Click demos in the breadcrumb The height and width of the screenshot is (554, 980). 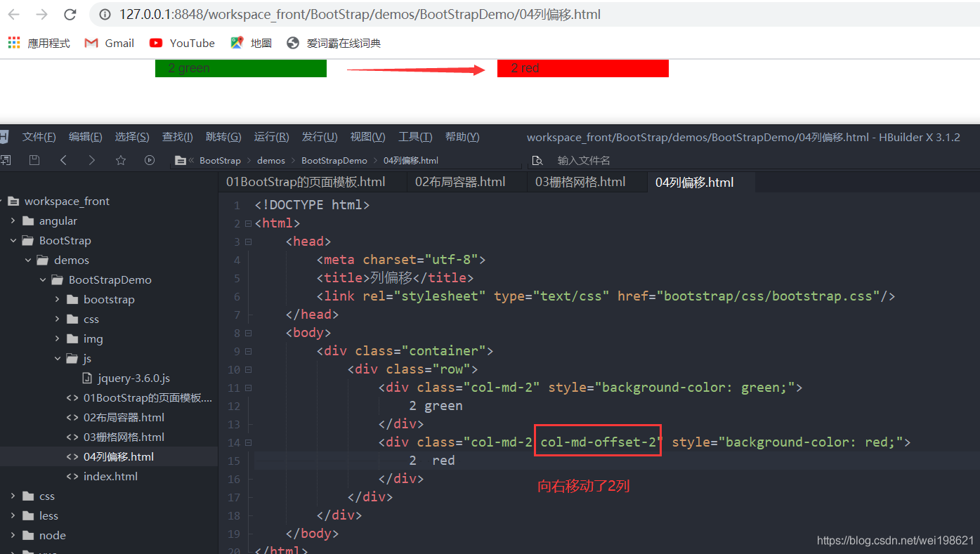[x=271, y=161]
